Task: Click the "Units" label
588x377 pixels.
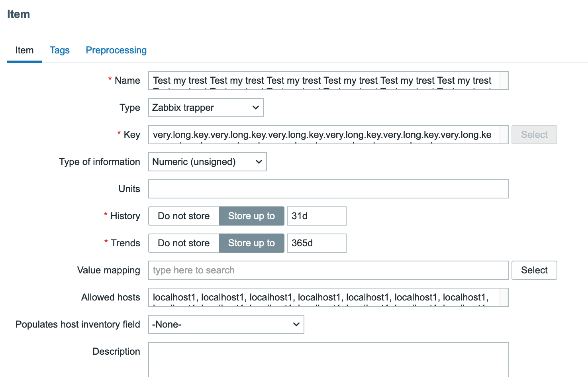Action: (x=129, y=189)
